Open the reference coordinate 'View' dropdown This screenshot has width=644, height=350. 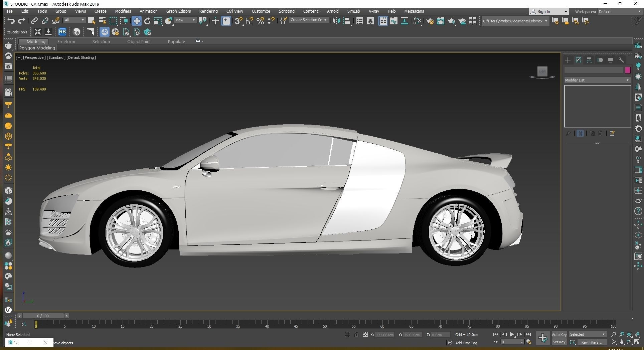click(185, 20)
